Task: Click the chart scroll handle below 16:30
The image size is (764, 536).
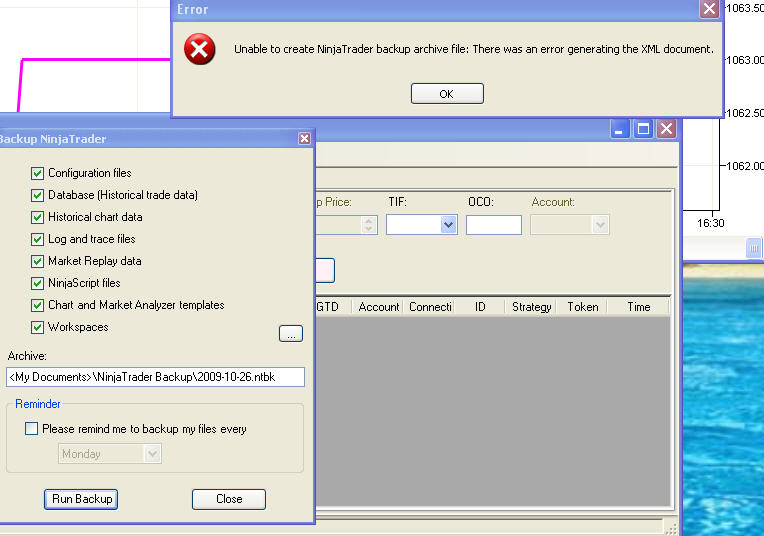Action: coord(754,249)
